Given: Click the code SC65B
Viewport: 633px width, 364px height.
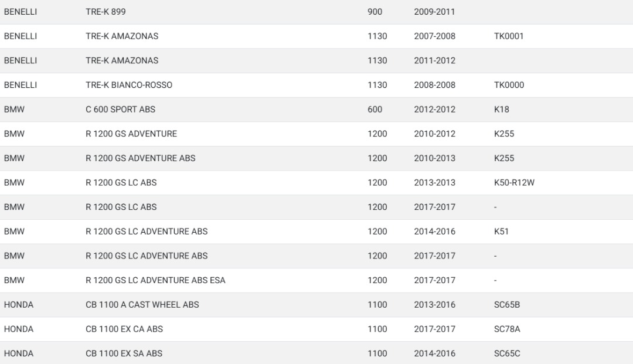Looking at the screenshot, I should point(506,305).
